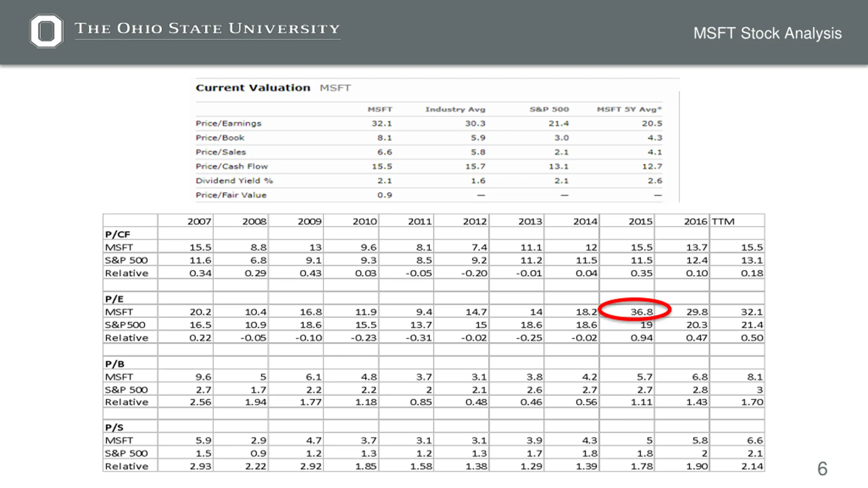
Task: Click the Relative row label under P/B
Action: [126, 402]
